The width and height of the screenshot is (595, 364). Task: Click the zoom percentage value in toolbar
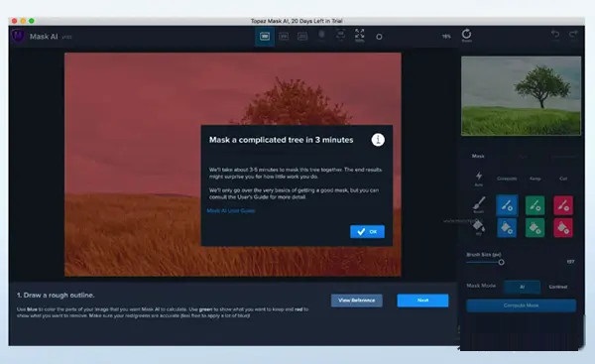click(x=446, y=37)
